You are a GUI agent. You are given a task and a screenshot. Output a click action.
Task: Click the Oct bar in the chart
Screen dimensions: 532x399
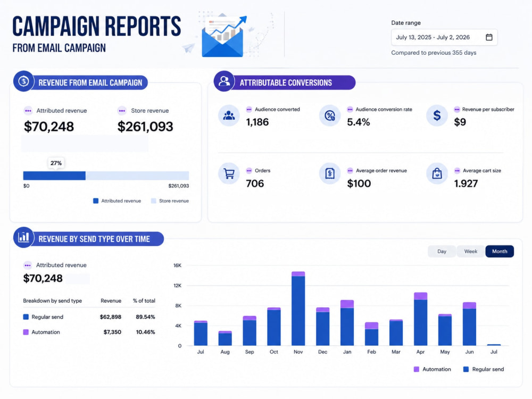274,327
